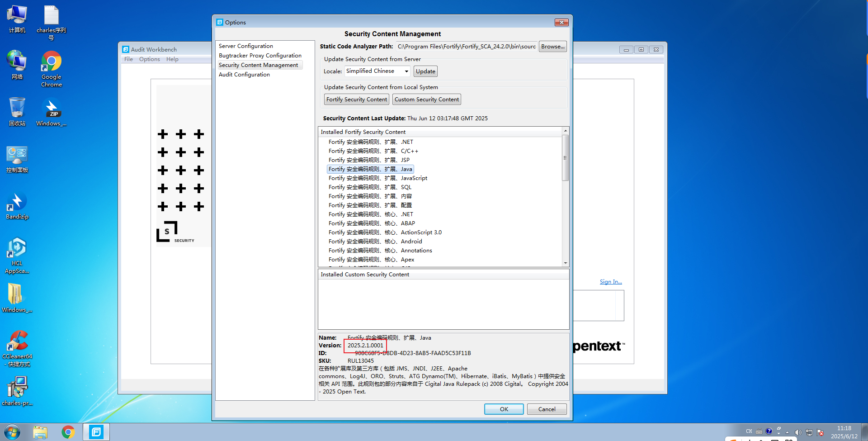Open the Network desktop icon
Viewport: 868px width, 441px height.
[17, 65]
